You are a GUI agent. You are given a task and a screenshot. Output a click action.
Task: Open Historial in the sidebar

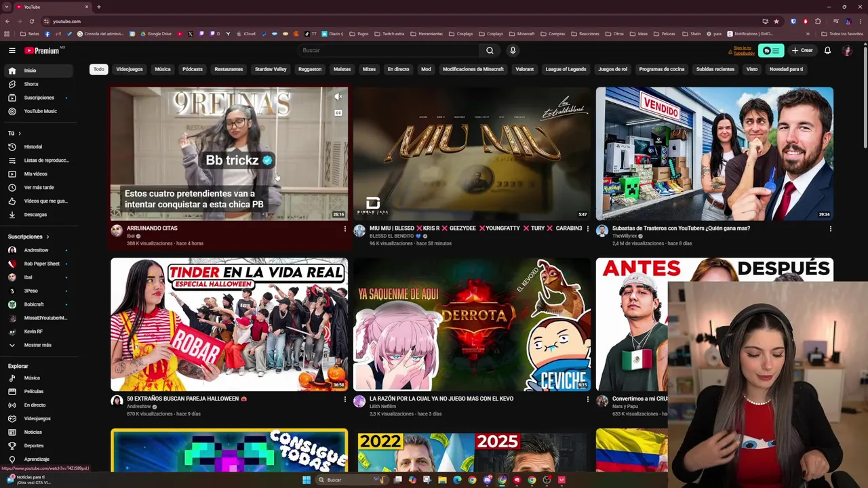(x=38, y=146)
